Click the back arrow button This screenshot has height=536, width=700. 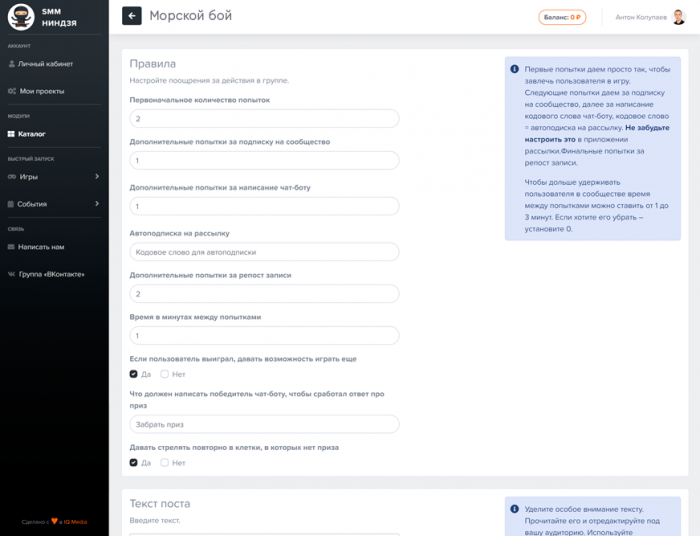(132, 16)
